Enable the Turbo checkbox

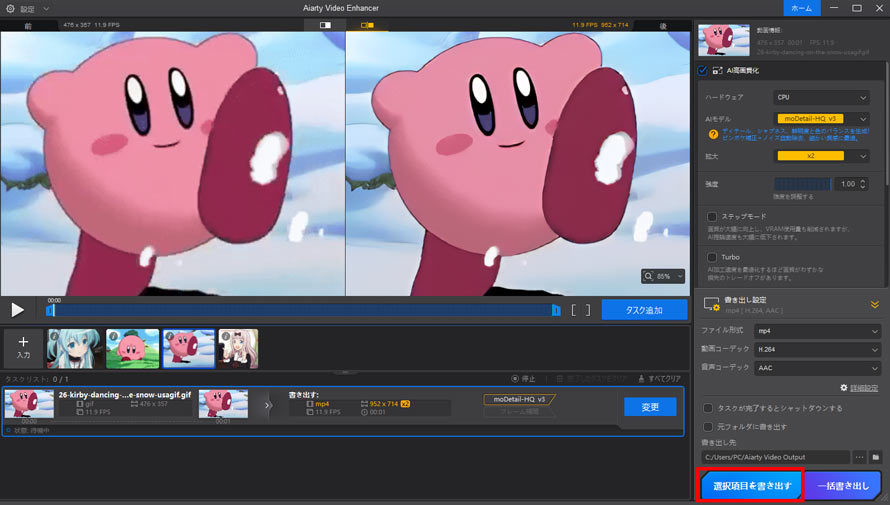[711, 257]
